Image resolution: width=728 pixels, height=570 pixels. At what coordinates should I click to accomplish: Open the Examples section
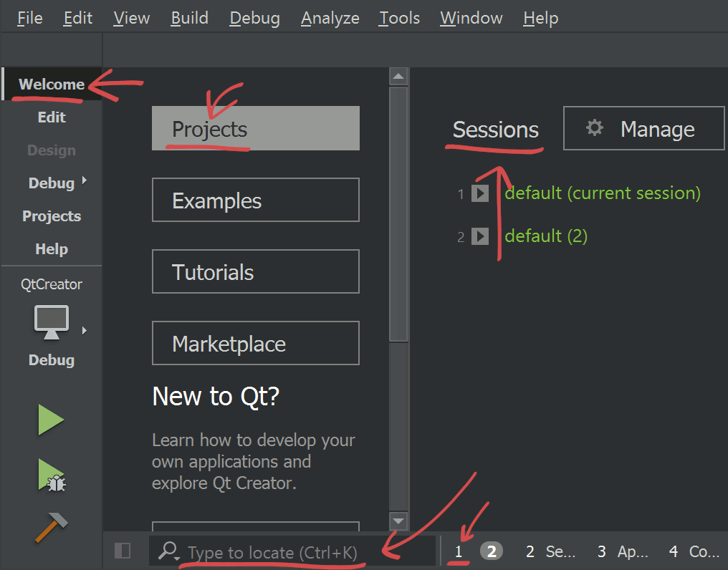click(255, 200)
